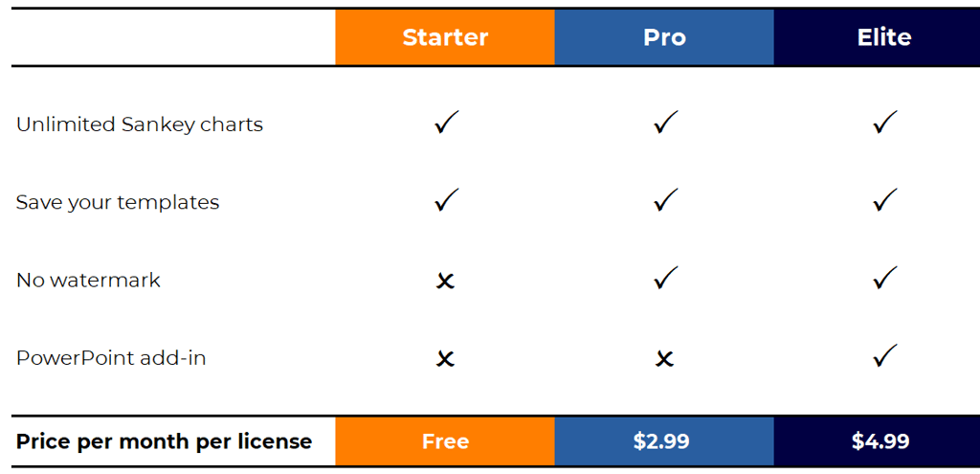The width and height of the screenshot is (980, 474).
Task: Select the Starter plan header
Action: [x=445, y=37]
